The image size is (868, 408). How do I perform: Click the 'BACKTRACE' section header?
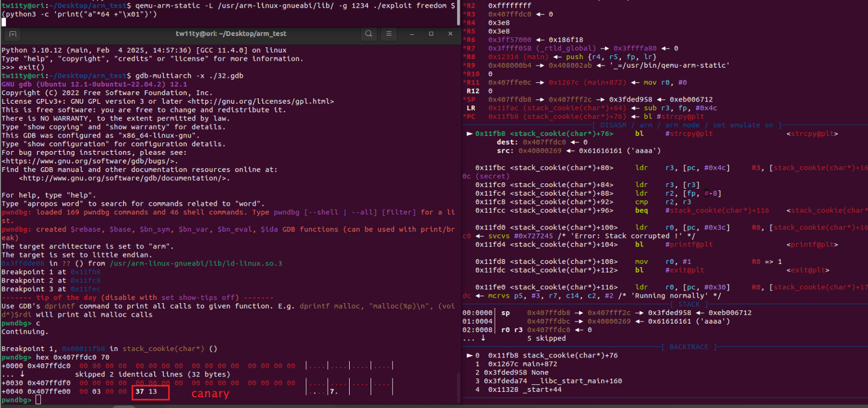point(689,347)
